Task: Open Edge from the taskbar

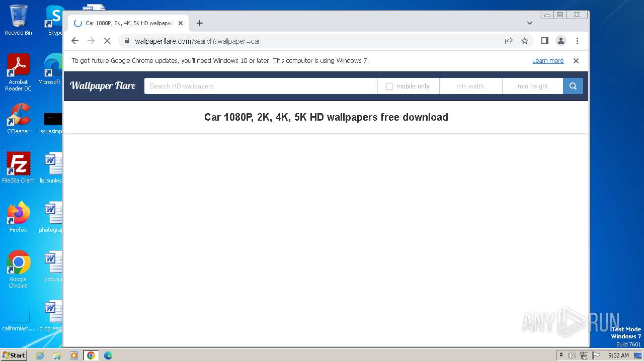Action: pos(108,355)
